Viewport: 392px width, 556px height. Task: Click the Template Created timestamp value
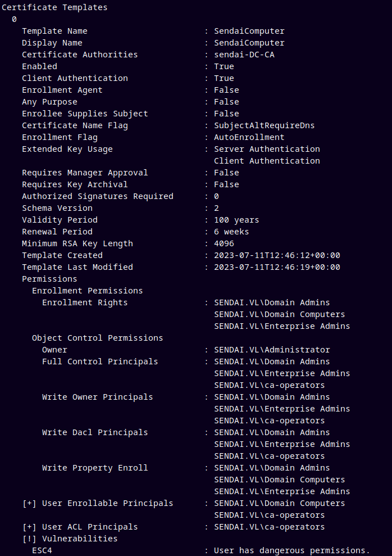click(277, 255)
